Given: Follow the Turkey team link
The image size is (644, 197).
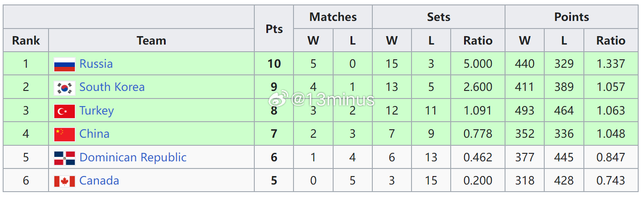Looking at the screenshot, I should coord(96,111).
